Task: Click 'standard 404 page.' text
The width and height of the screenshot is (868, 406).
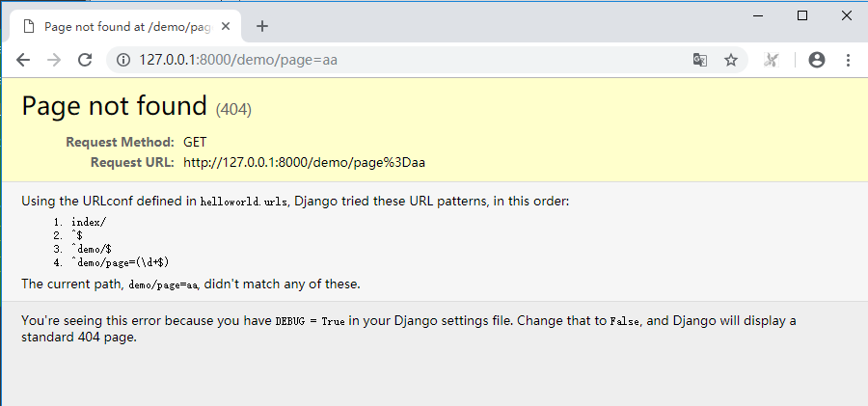Action: click(x=79, y=337)
